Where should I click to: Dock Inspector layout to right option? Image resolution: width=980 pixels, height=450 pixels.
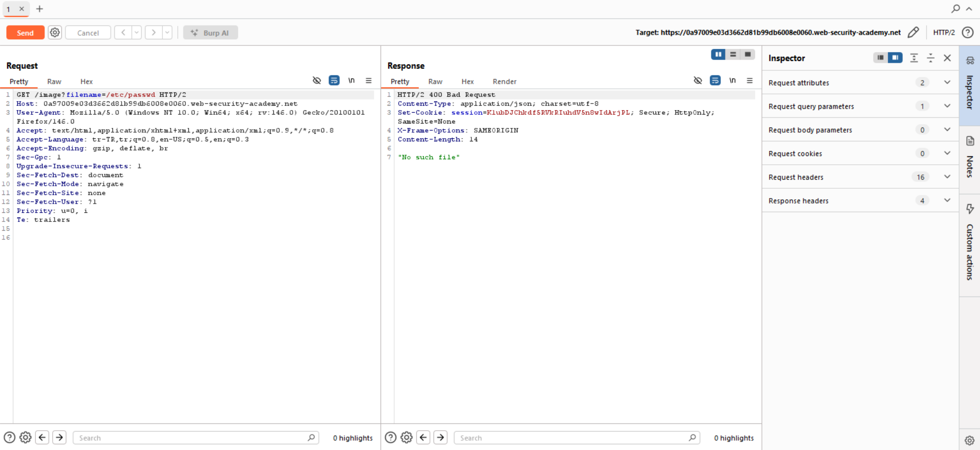pyautogui.click(x=895, y=58)
